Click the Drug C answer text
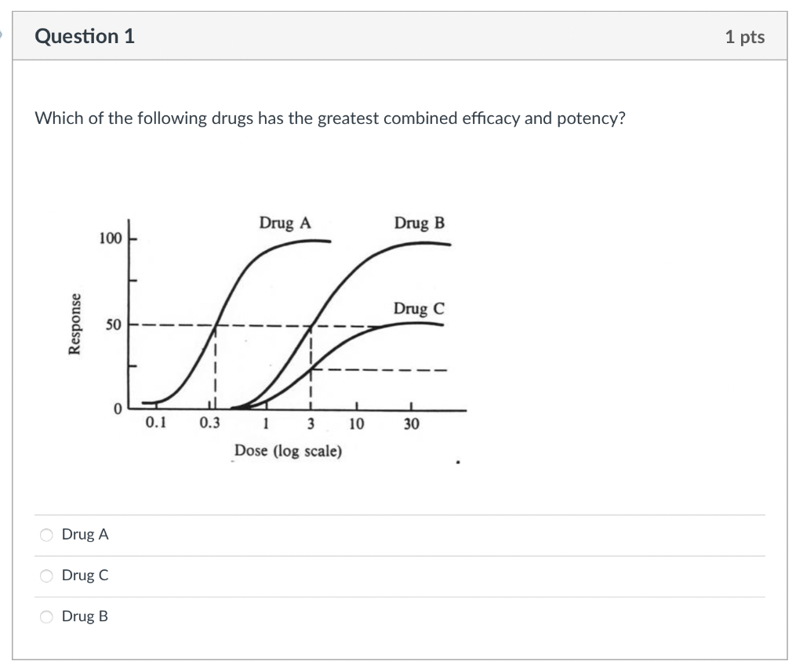Screen dimensions: 803x672 [x=85, y=575]
